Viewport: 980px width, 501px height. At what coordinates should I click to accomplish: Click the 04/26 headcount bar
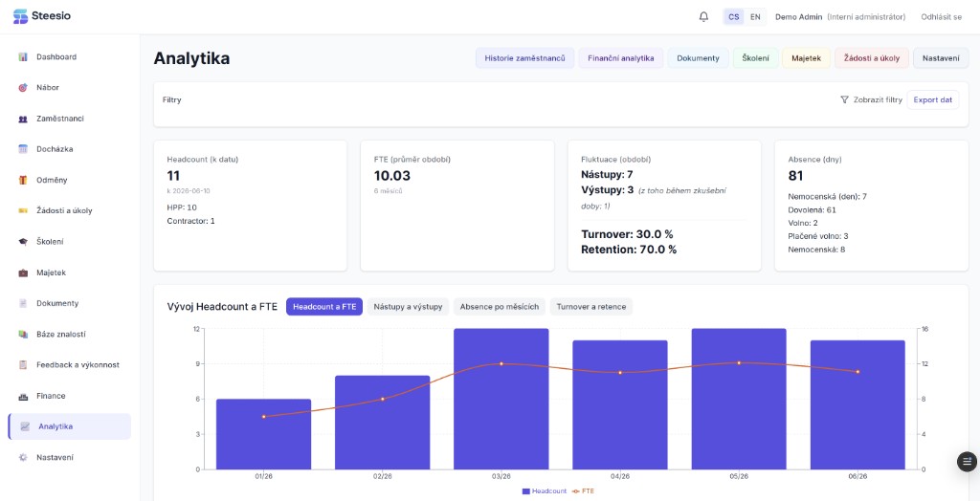[620, 404]
